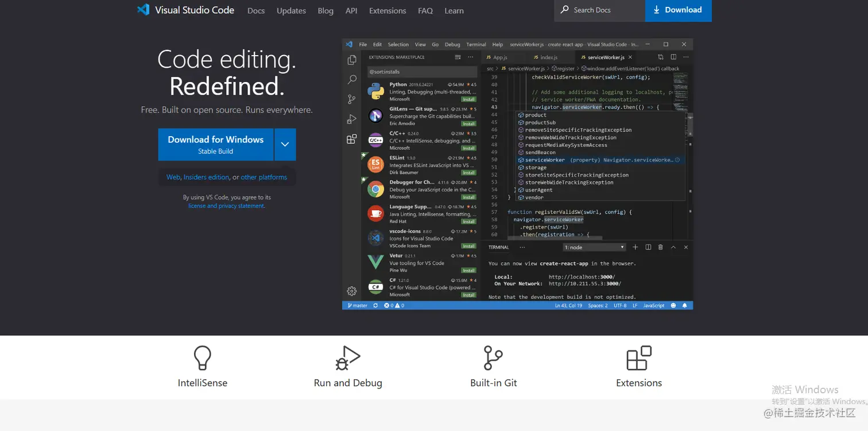
Task: Open the other platforms link
Action: [264, 177]
